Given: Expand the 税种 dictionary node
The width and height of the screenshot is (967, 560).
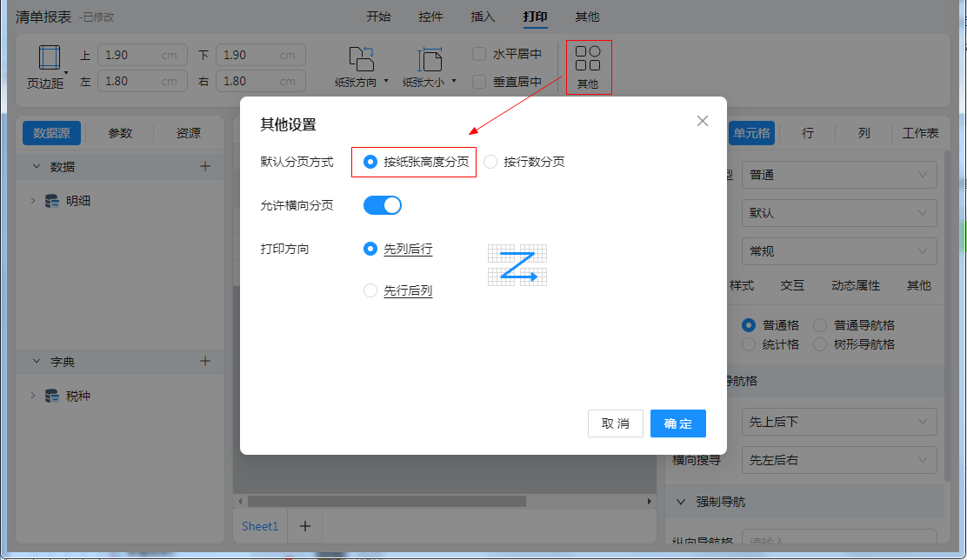Looking at the screenshot, I should click(x=33, y=396).
